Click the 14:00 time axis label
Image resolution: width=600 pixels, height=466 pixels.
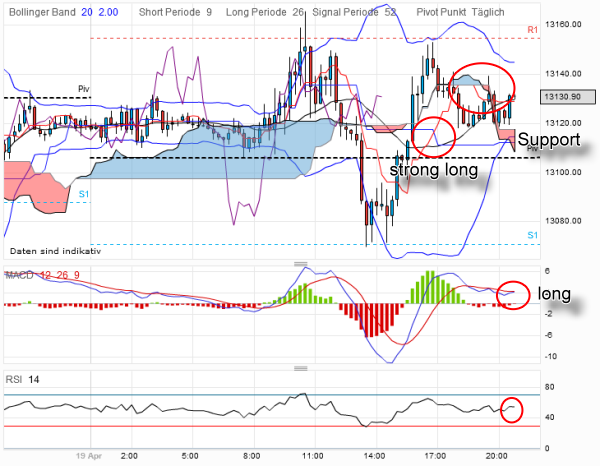374,456
